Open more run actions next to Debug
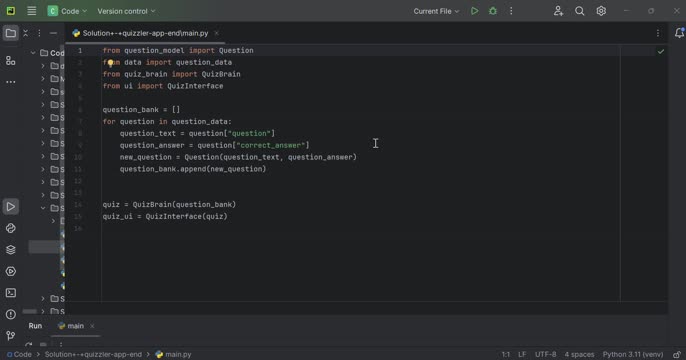686x360 pixels. pos(511,11)
